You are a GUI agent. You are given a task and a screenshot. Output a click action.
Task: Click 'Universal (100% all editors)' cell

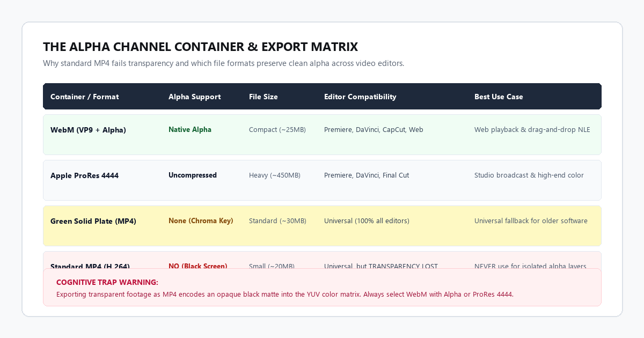[367, 221]
